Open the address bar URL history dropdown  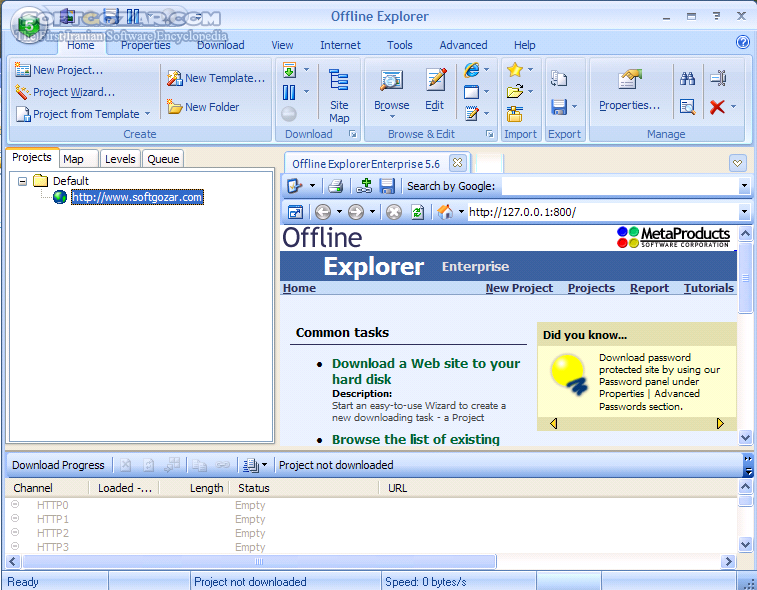[744, 212]
